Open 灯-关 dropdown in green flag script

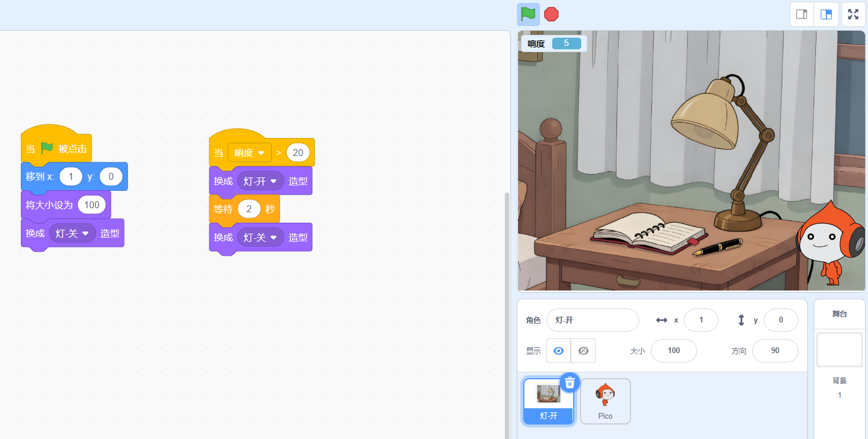(x=72, y=233)
